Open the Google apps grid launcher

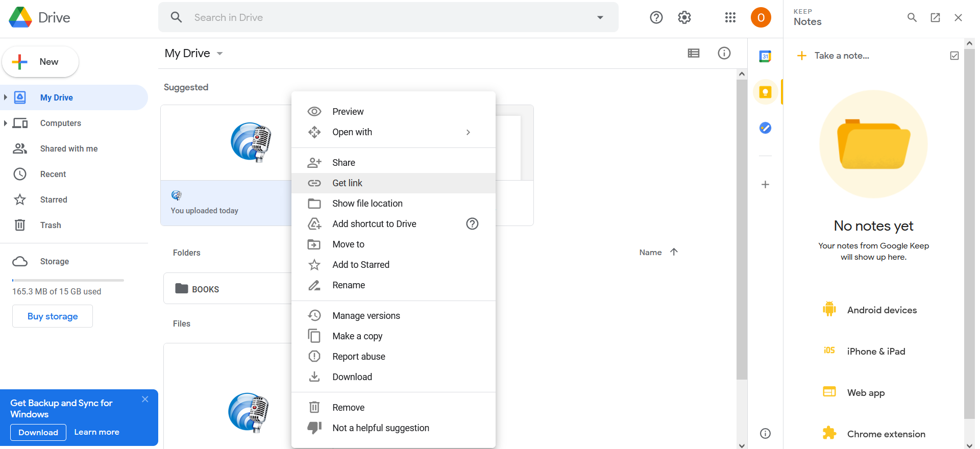pyautogui.click(x=730, y=18)
